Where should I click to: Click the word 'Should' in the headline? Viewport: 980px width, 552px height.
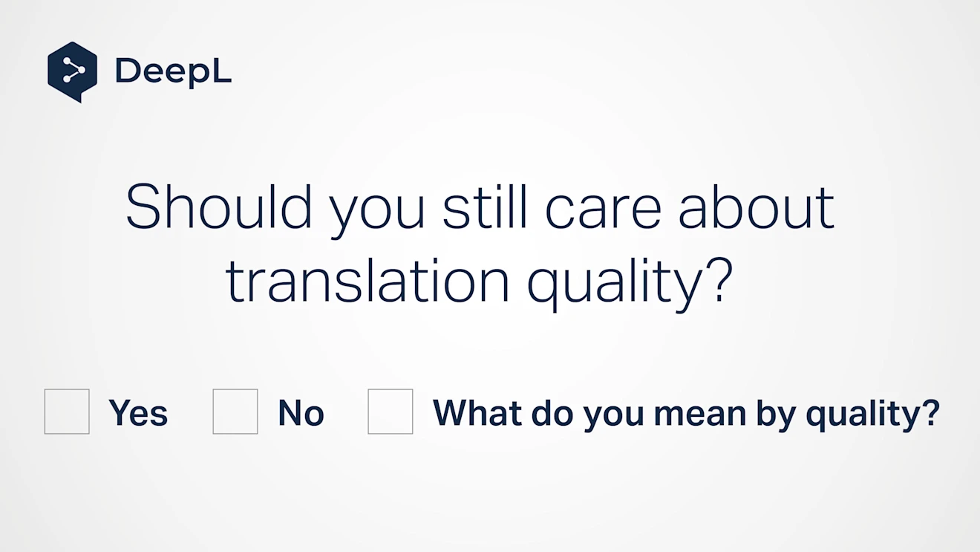point(219,207)
